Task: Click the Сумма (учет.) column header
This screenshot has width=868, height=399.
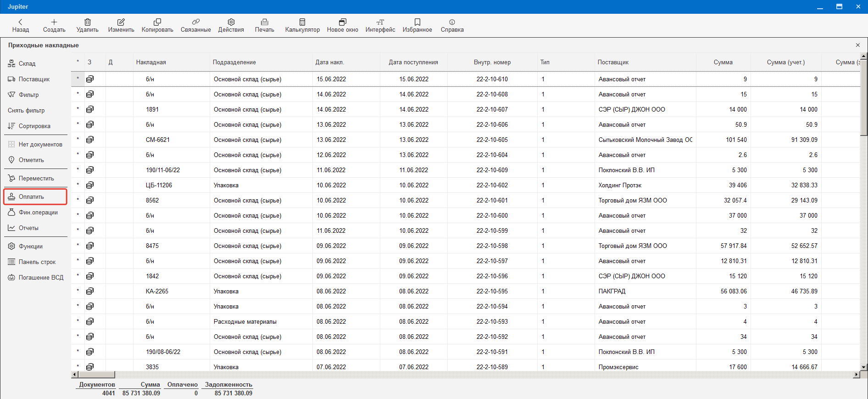Action: coord(786,62)
